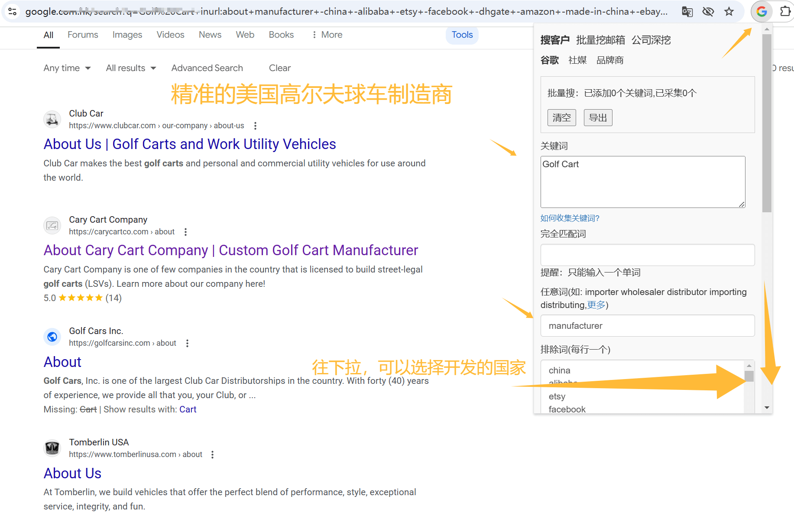Click Clear to reset filters
The width and height of the screenshot is (794, 532).
[279, 68]
